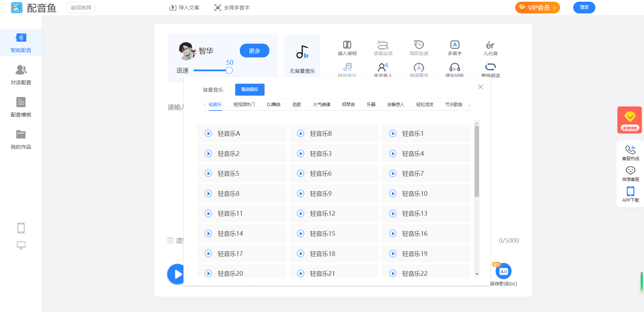Image resolution: width=644 pixels, height=312 pixels.
Task: Click the APP下载 icon
Action: coord(631,191)
